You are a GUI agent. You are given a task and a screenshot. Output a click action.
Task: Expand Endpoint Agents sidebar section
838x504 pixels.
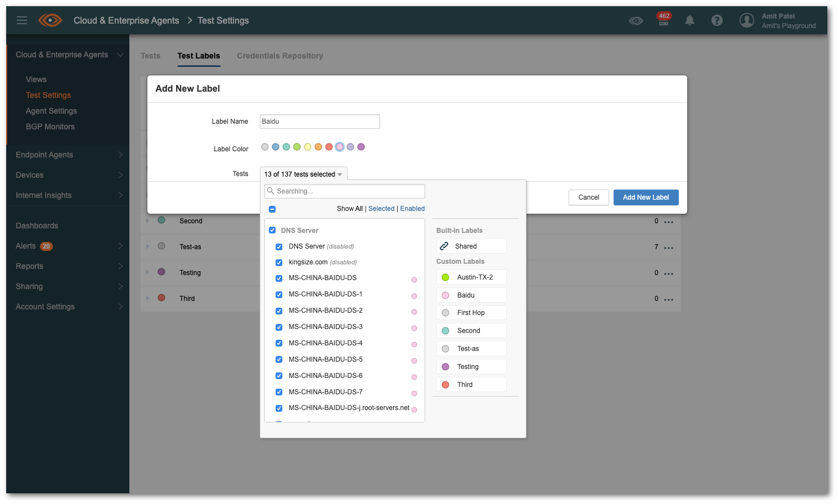(120, 155)
